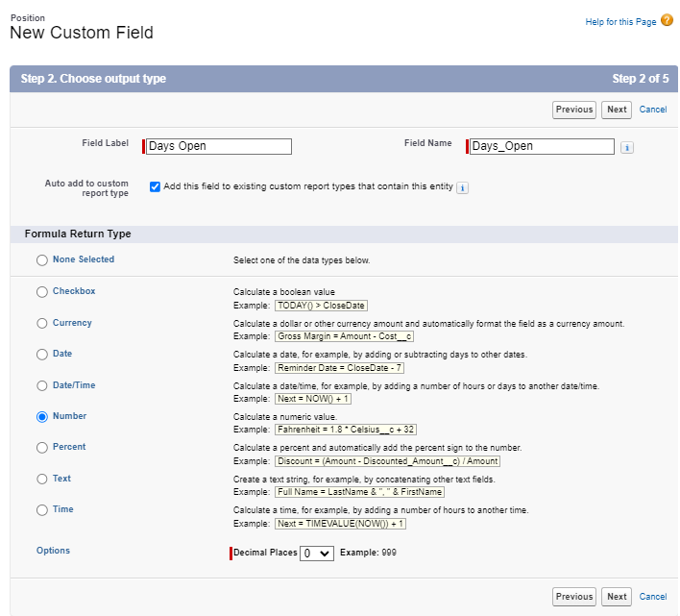Choose the Currency return type

(x=41, y=324)
